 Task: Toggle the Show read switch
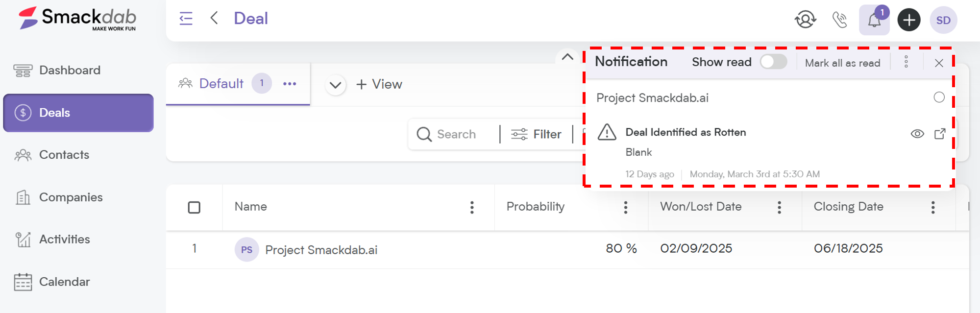[x=773, y=62]
